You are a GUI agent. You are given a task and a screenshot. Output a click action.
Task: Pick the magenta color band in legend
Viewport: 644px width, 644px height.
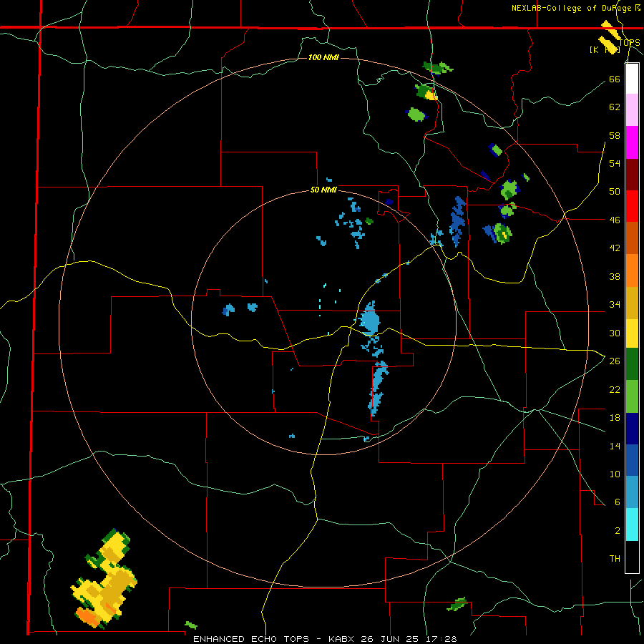[x=632, y=142]
